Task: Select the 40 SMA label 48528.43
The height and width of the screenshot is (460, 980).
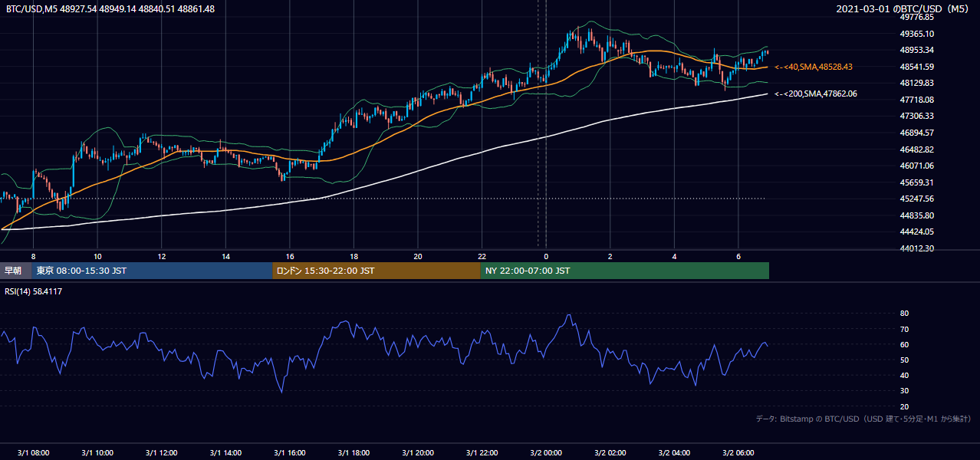Action: click(x=814, y=67)
